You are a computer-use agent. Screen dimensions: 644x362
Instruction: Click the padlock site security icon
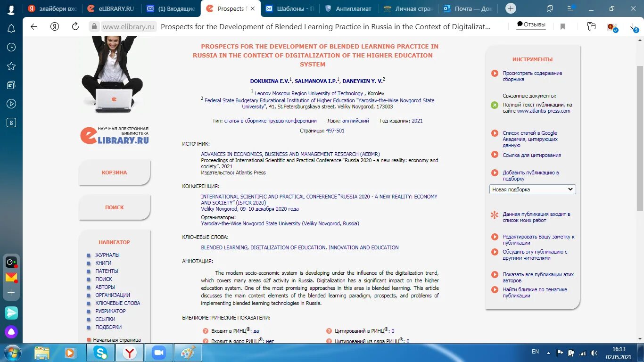[x=95, y=27]
